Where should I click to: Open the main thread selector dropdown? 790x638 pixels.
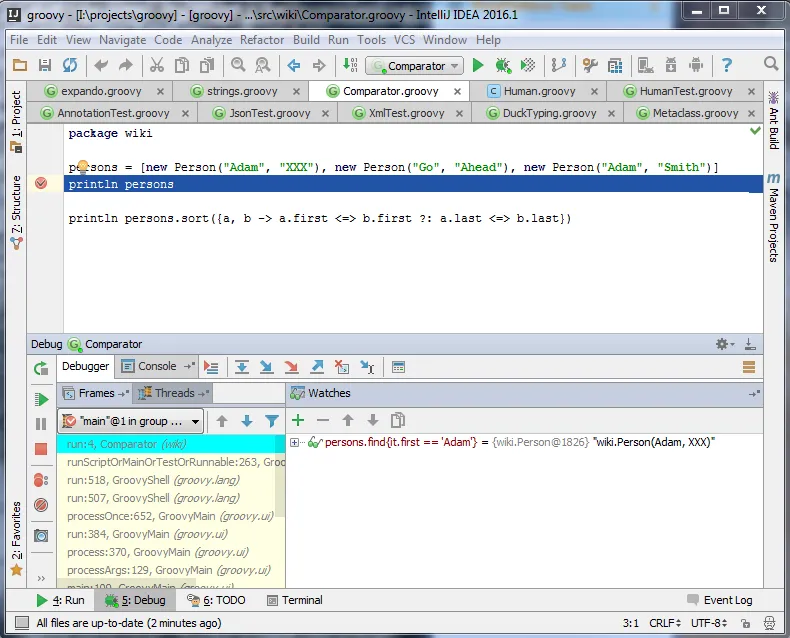(131, 421)
